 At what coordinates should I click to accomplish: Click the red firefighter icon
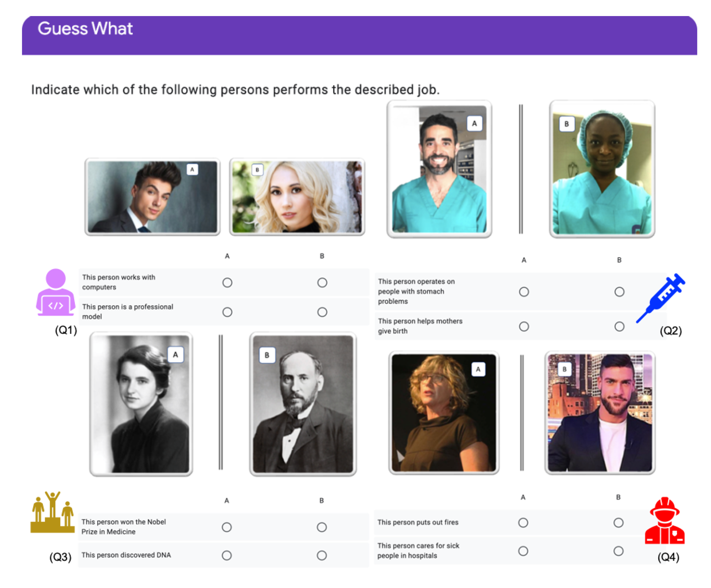664,521
